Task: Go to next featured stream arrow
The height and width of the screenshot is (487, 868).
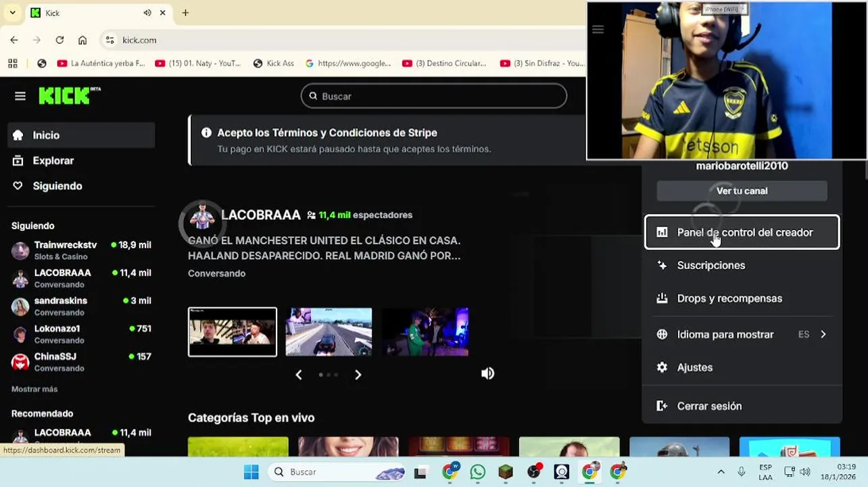Action: click(358, 375)
